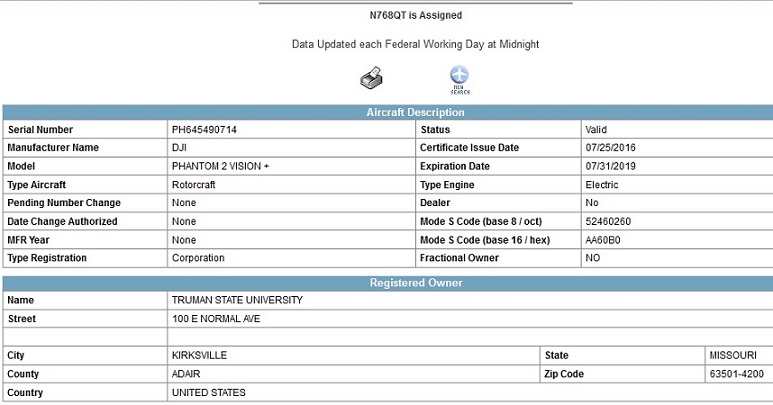Select country value UNITED STATES
This screenshot has width=773, height=405.
[209, 393]
